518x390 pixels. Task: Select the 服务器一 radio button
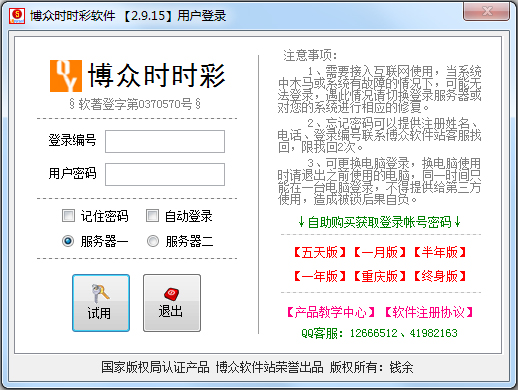coord(68,241)
